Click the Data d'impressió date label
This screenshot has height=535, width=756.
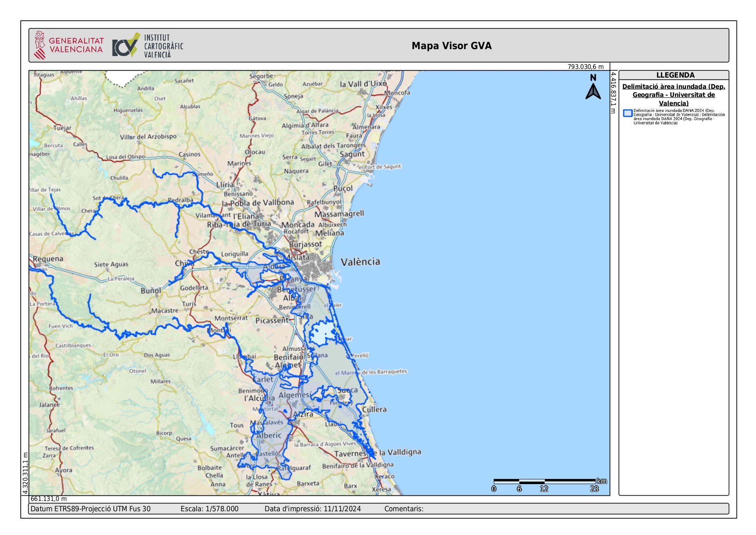(312, 509)
